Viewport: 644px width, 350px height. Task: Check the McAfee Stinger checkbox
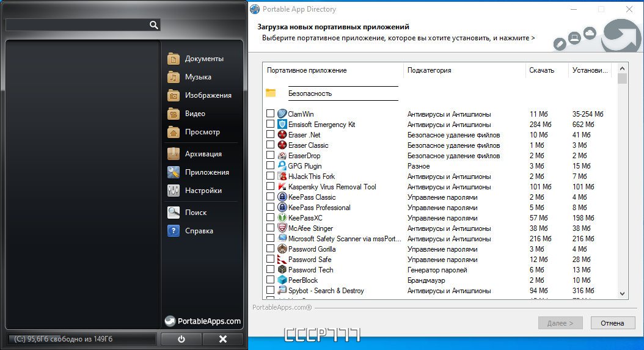270,227
